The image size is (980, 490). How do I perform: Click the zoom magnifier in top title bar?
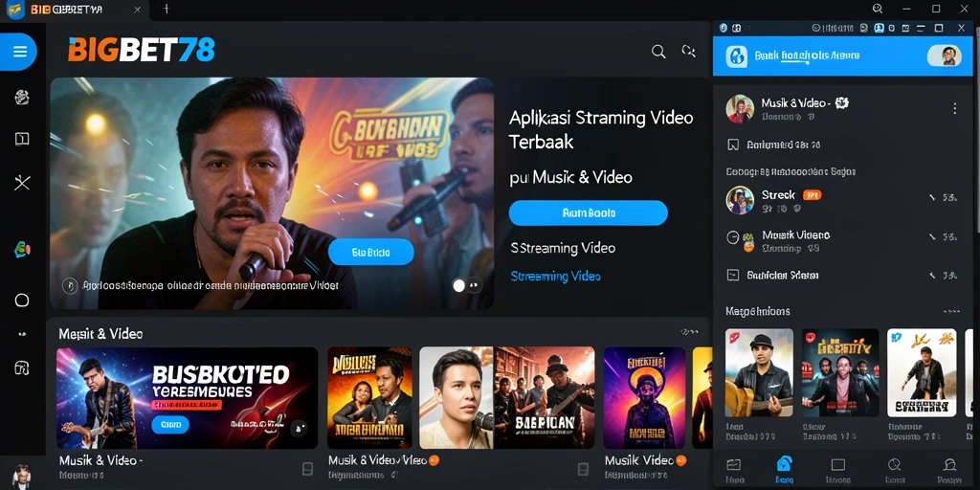coord(878,9)
